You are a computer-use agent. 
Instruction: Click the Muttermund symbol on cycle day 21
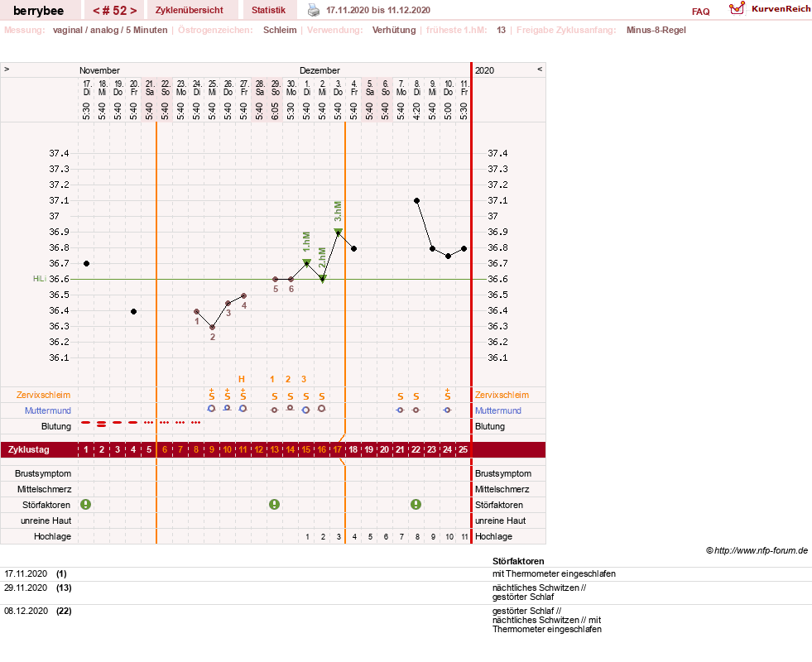click(x=400, y=410)
